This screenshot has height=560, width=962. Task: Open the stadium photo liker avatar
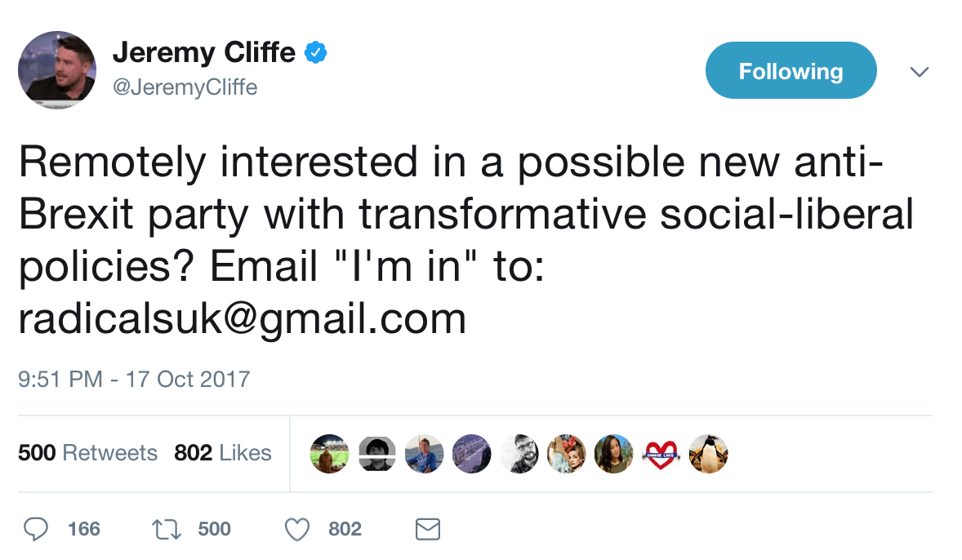pos(330,453)
